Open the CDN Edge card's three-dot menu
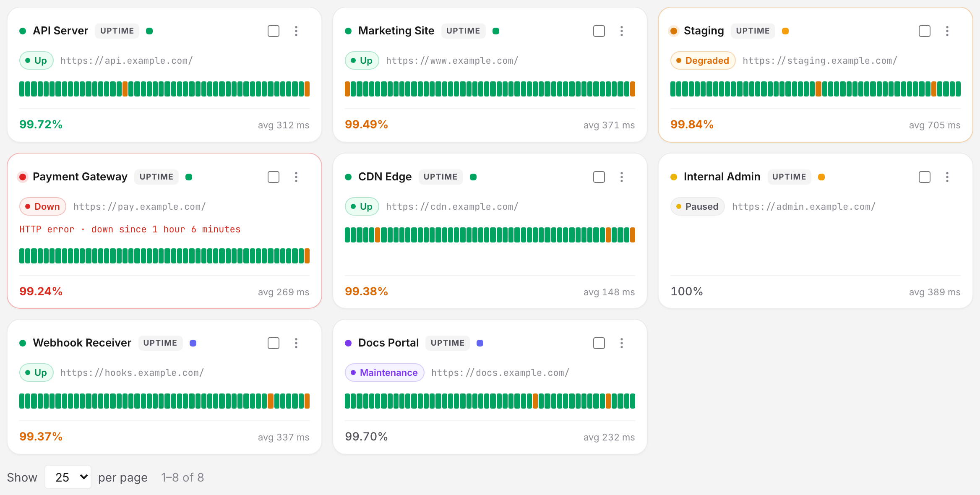 tap(622, 177)
